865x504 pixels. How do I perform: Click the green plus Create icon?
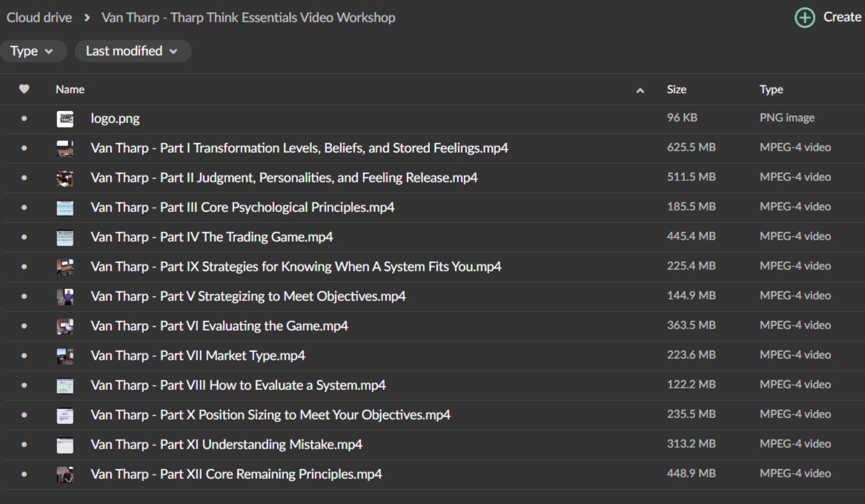[x=804, y=18]
